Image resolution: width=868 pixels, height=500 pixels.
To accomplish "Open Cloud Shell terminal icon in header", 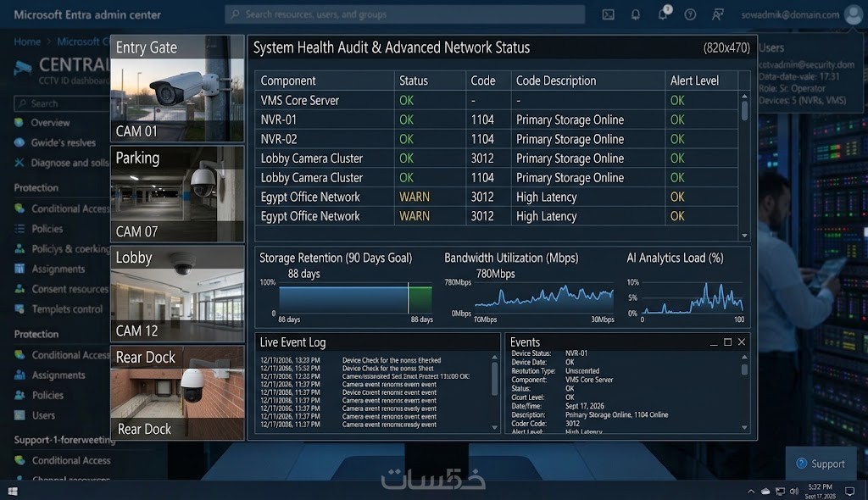I will tap(608, 14).
